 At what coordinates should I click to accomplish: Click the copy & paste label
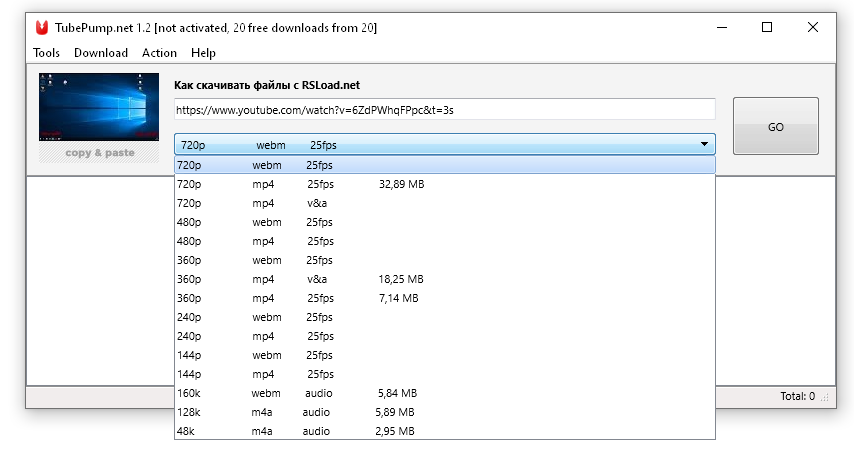100,153
